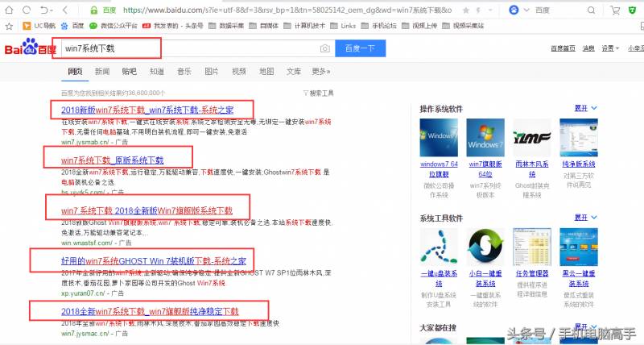Reload the page with the refresh icon
The image size is (644, 345).
point(27,10)
